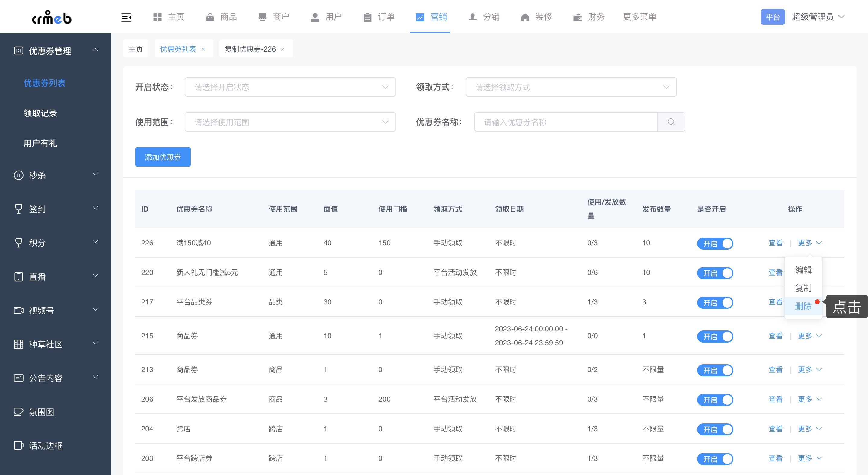Close the 优惠券列表 tab
The image size is (868, 475).
(x=203, y=49)
